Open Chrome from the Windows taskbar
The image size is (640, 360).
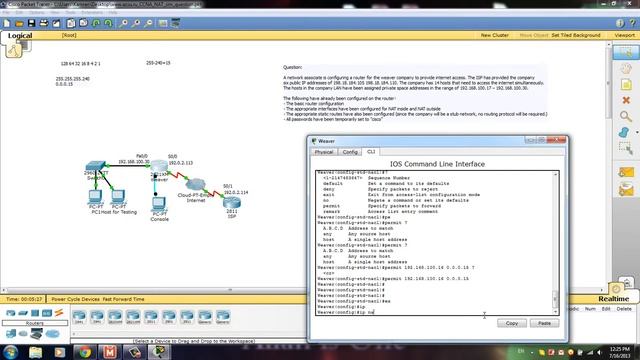[85, 352]
